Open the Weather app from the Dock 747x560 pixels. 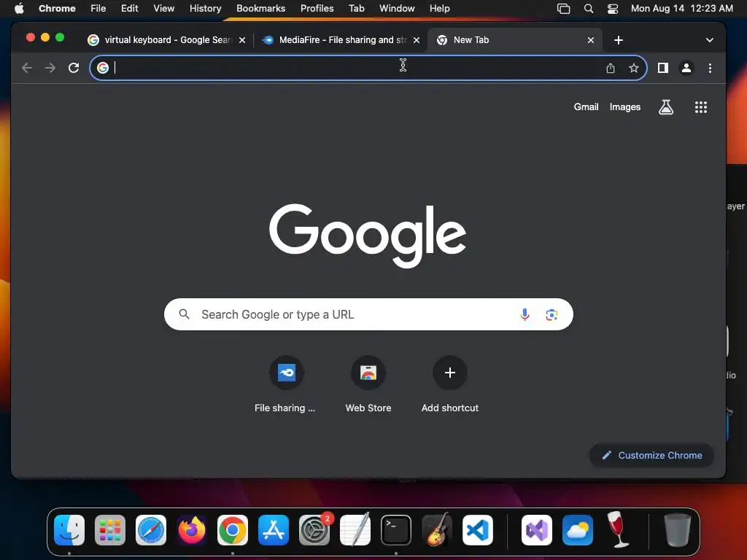[578, 530]
